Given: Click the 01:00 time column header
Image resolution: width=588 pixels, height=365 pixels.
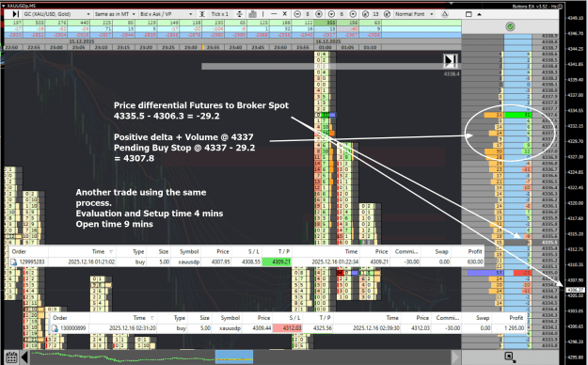Looking at the screenshot, I should (x=326, y=47).
